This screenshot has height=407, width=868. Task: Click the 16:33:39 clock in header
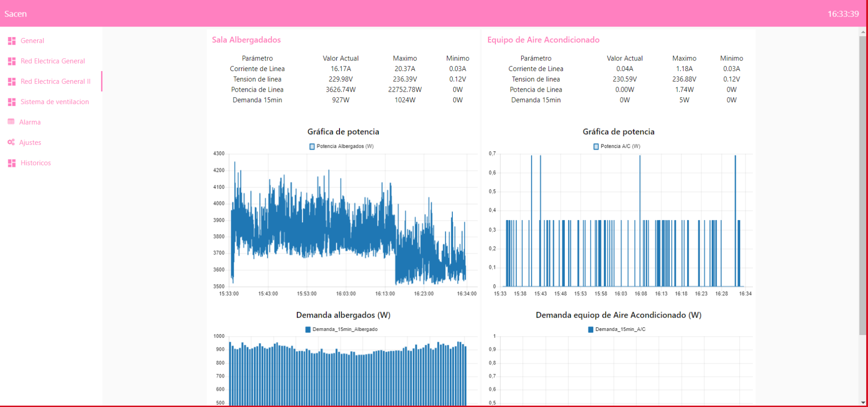(843, 14)
